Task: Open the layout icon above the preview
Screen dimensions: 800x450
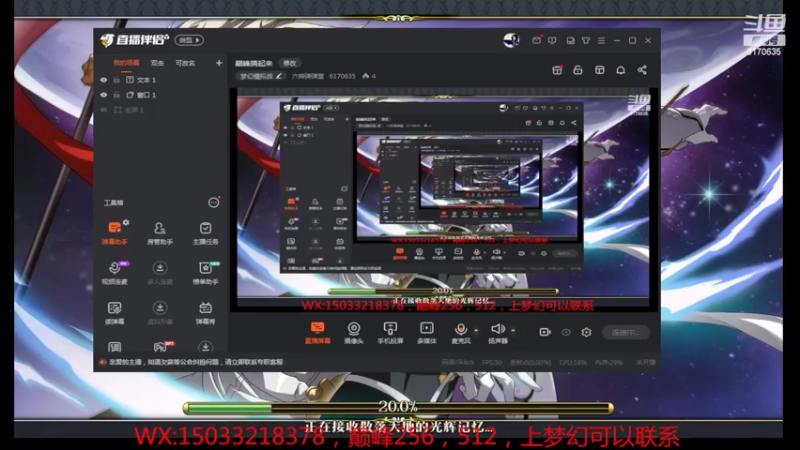Action: click(599, 70)
